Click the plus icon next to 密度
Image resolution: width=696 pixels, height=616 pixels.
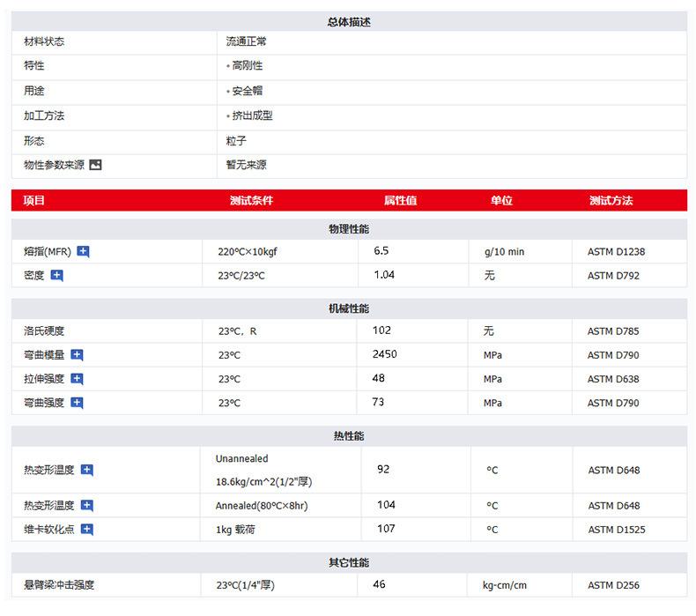pos(57,275)
